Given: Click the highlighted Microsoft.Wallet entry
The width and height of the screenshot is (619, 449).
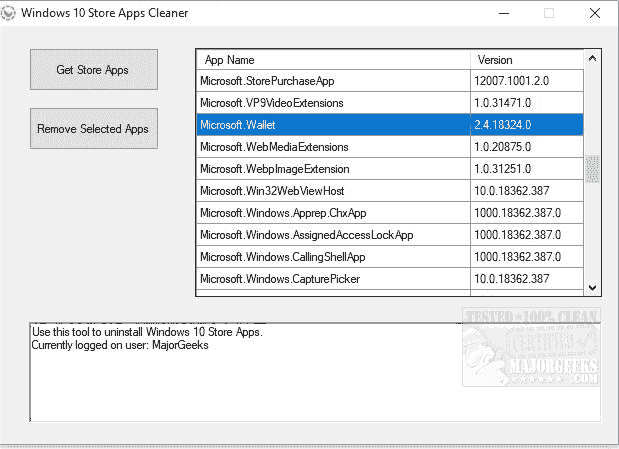Looking at the screenshot, I should pyautogui.click(x=332, y=125).
